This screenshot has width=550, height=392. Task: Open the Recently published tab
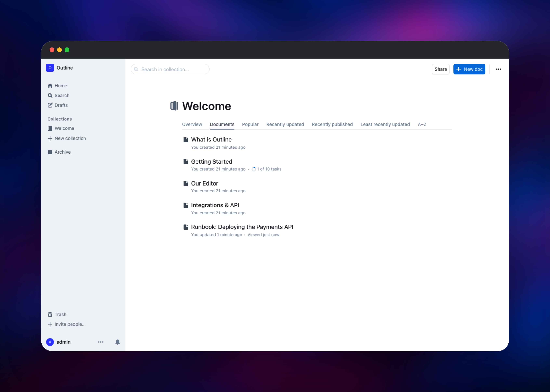coord(332,124)
